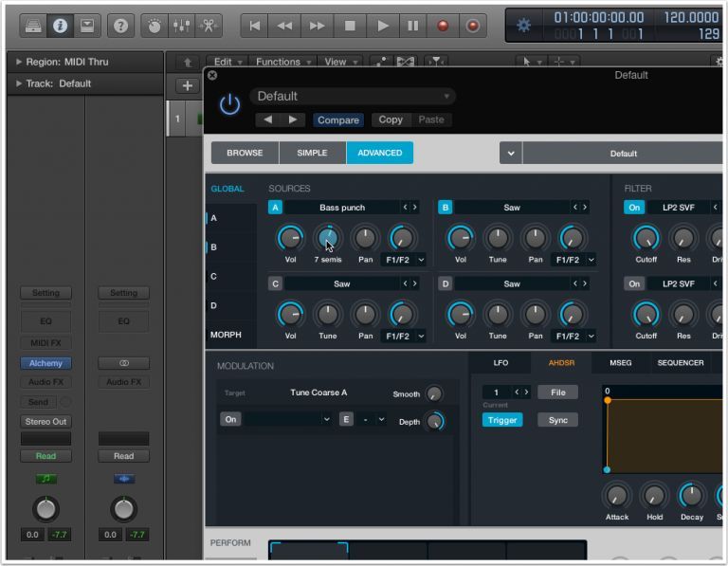The image size is (728, 566).
Task: Open Smart Controls knob icon
Action: click(155, 26)
